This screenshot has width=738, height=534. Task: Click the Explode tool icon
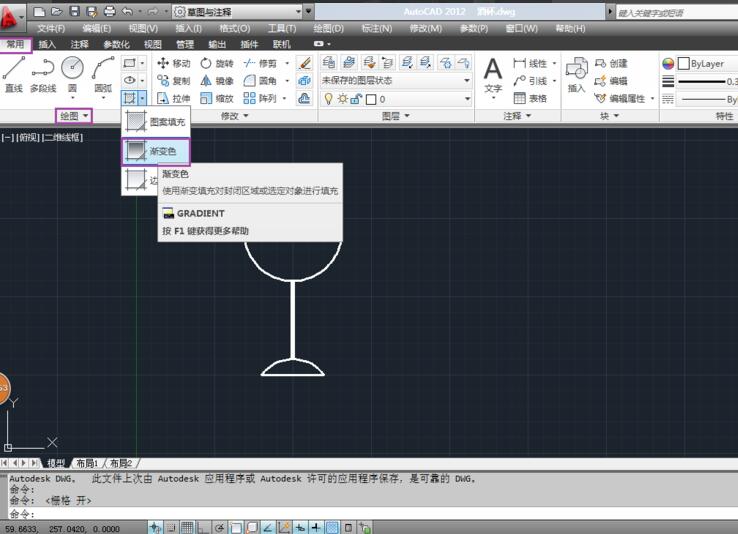tap(305, 80)
